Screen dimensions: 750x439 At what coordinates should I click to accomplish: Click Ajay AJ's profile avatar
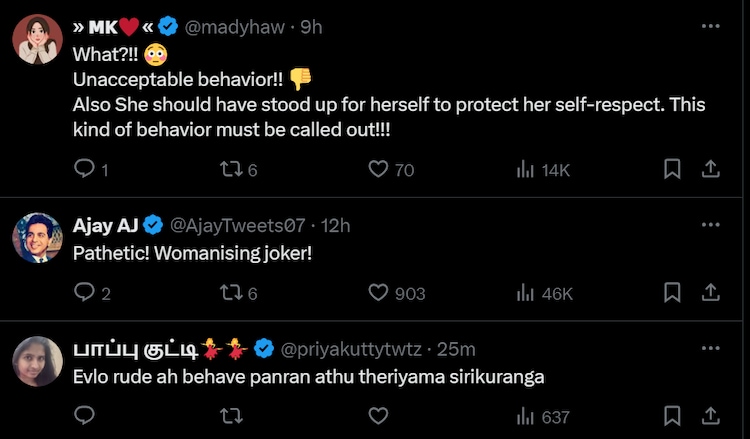[x=38, y=238]
